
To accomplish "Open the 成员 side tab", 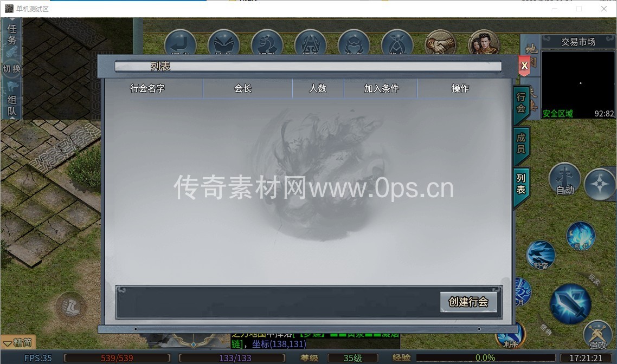I will (521, 143).
